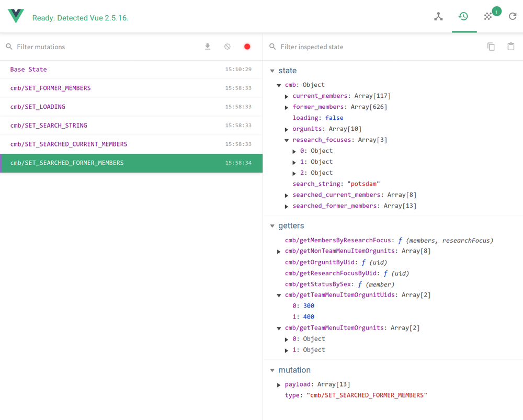The height and width of the screenshot is (420, 523).
Task: Expand searched_former_members Array[13]
Action: [287, 207]
